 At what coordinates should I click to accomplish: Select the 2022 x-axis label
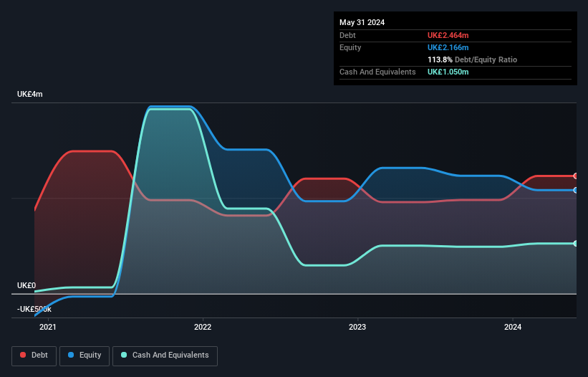[x=203, y=327]
